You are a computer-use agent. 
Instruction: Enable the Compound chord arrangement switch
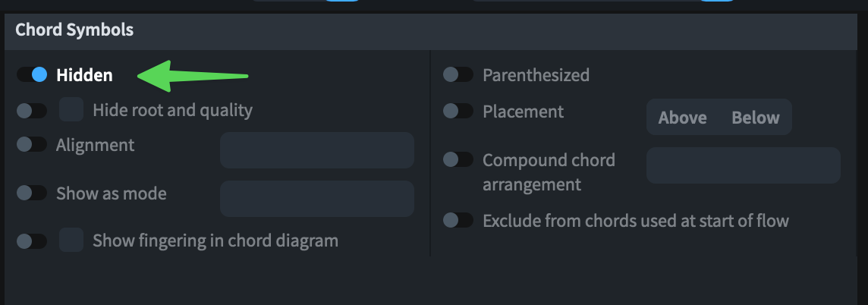[458, 159]
